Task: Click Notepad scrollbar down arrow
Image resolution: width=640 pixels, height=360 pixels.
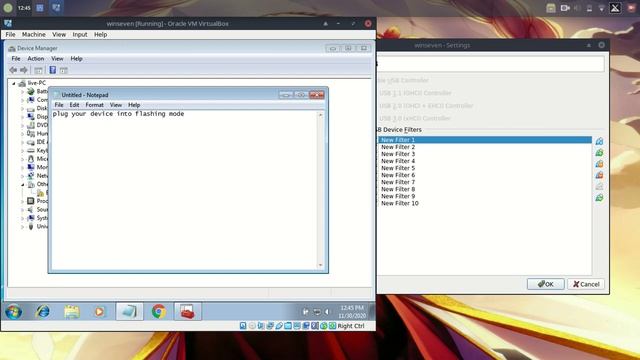Action: point(320,265)
